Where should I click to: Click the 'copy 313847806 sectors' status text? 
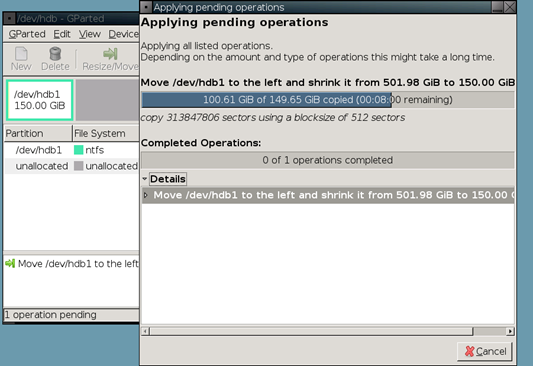coord(273,118)
